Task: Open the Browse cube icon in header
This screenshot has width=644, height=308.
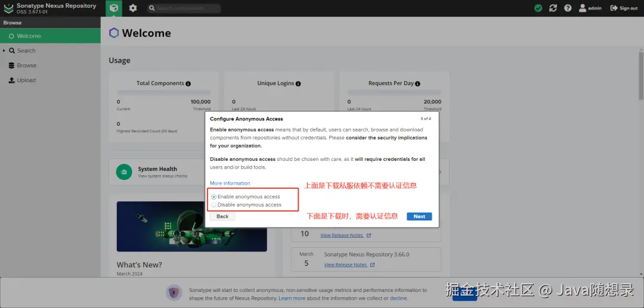Action: pyautogui.click(x=114, y=8)
